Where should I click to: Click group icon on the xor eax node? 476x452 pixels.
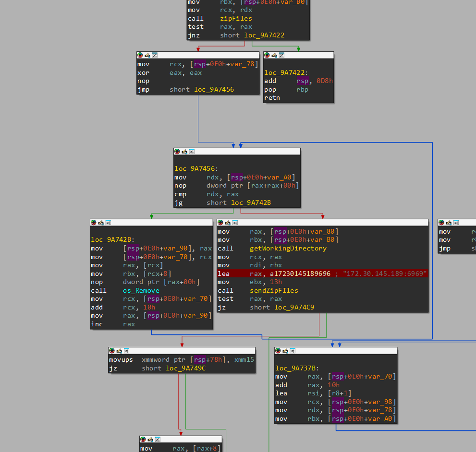(155, 55)
